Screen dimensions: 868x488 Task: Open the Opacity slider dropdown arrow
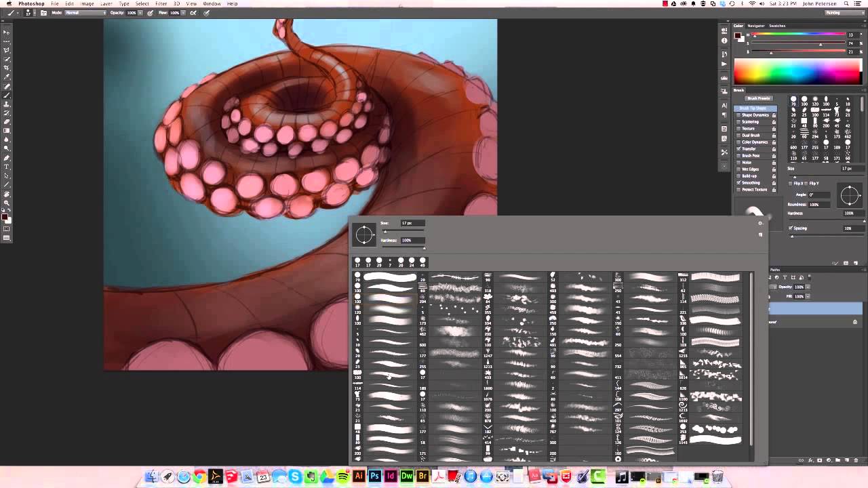click(140, 13)
